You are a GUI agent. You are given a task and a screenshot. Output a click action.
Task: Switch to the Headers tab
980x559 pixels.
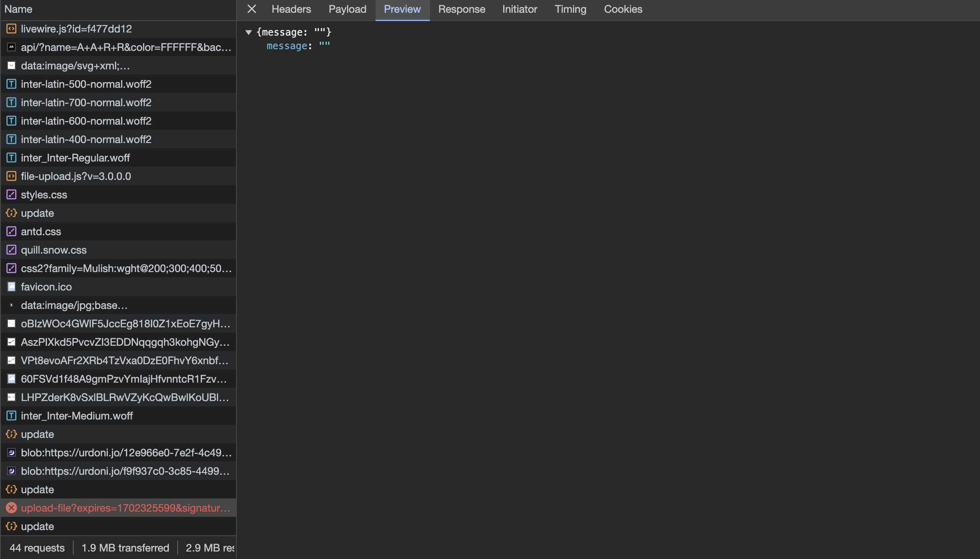(291, 9)
